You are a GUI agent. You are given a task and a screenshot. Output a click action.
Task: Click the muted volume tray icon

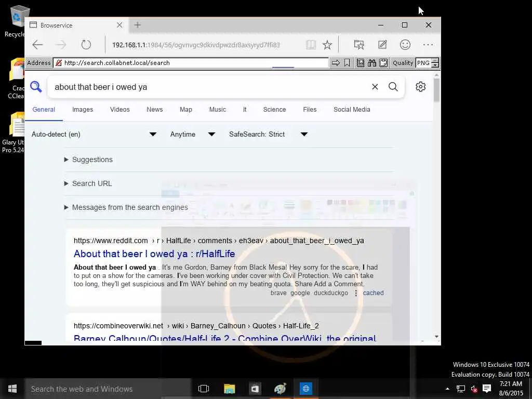tap(474, 389)
